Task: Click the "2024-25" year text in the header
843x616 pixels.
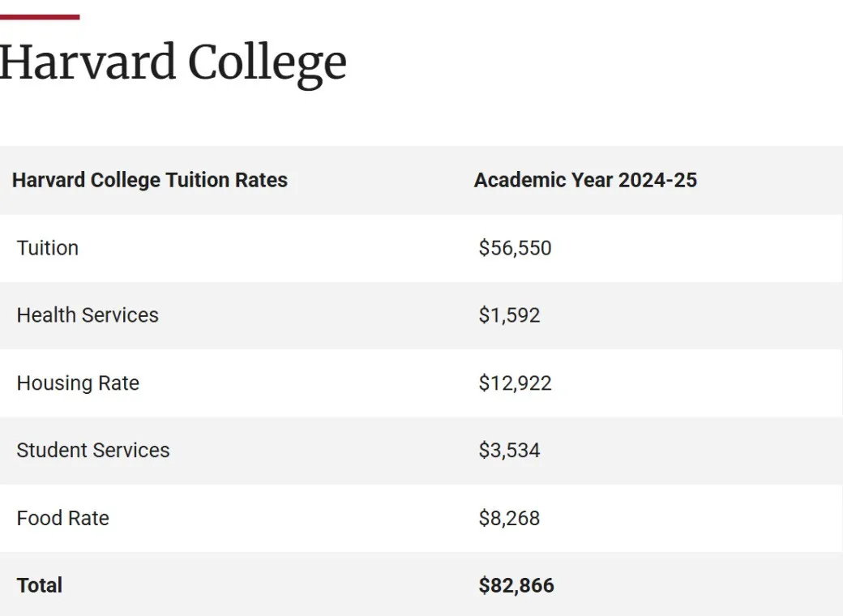Action: (x=657, y=180)
